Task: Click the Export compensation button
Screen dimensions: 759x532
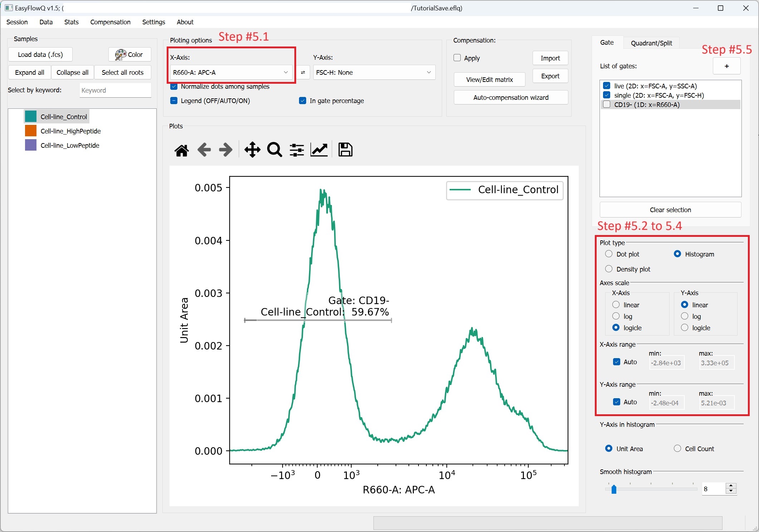Action: coord(550,76)
